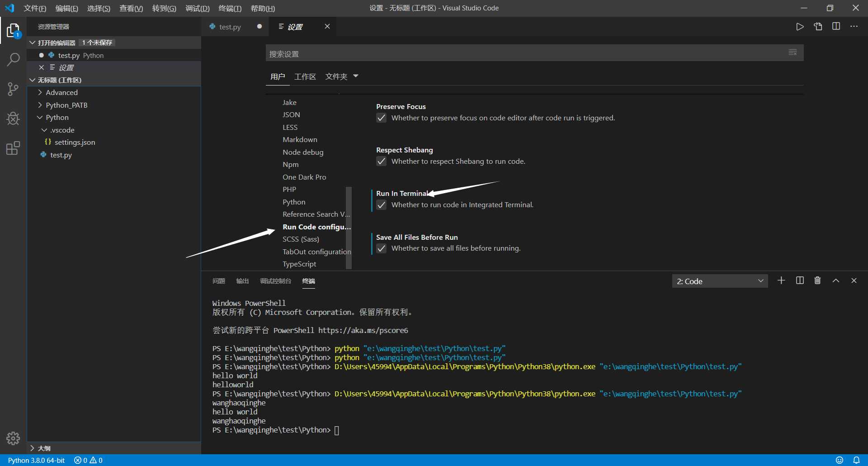Open the 帮助(H) menu

[x=263, y=8]
